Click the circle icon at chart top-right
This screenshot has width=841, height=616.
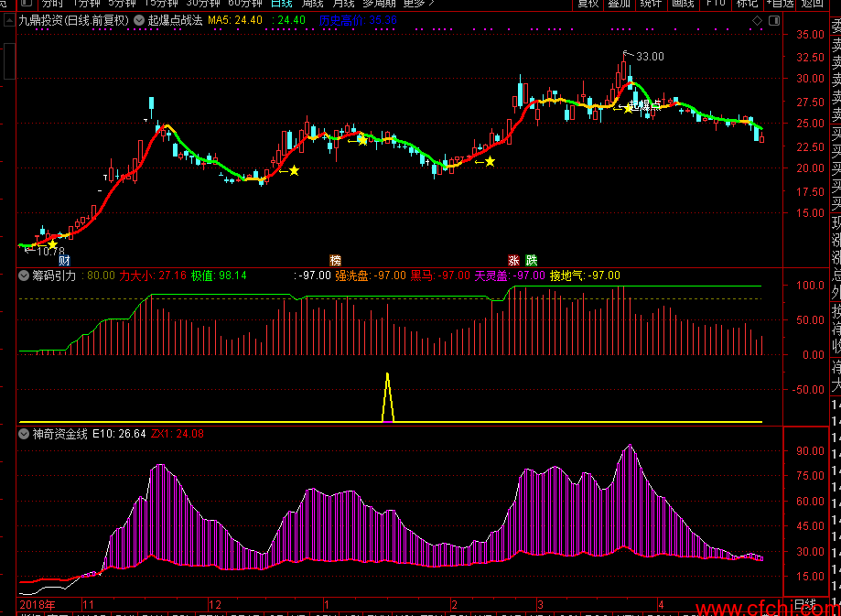point(774,20)
